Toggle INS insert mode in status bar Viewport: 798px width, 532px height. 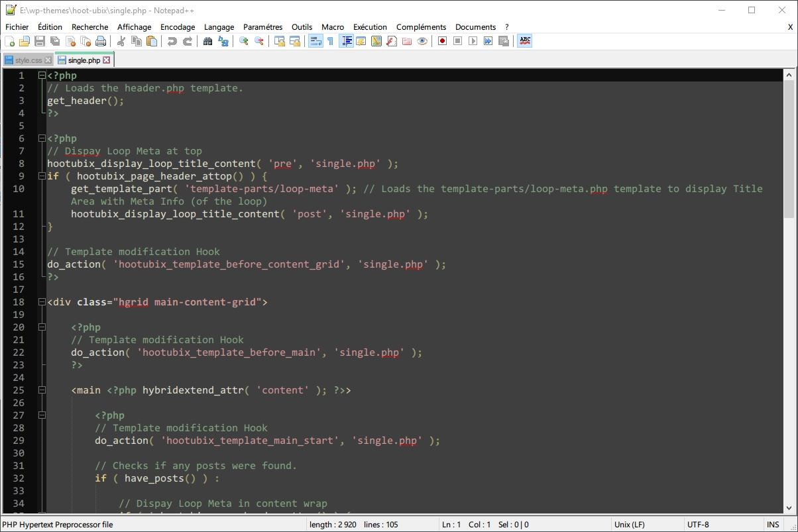point(773,525)
